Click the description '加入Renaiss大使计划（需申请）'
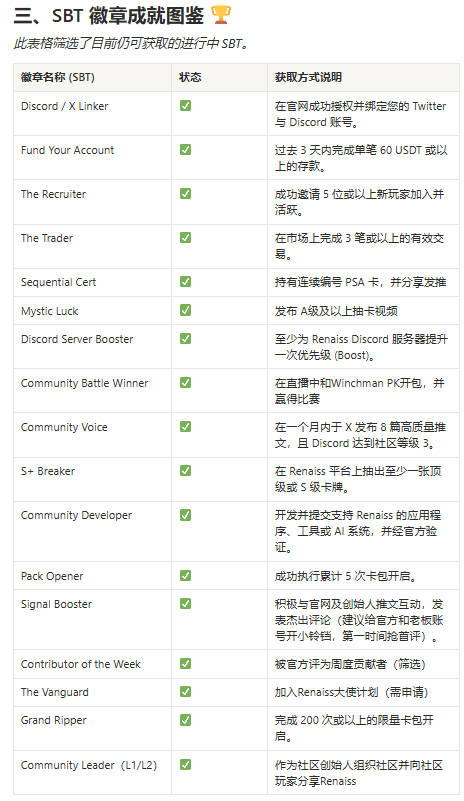This screenshot has width=464, height=801. point(352,692)
